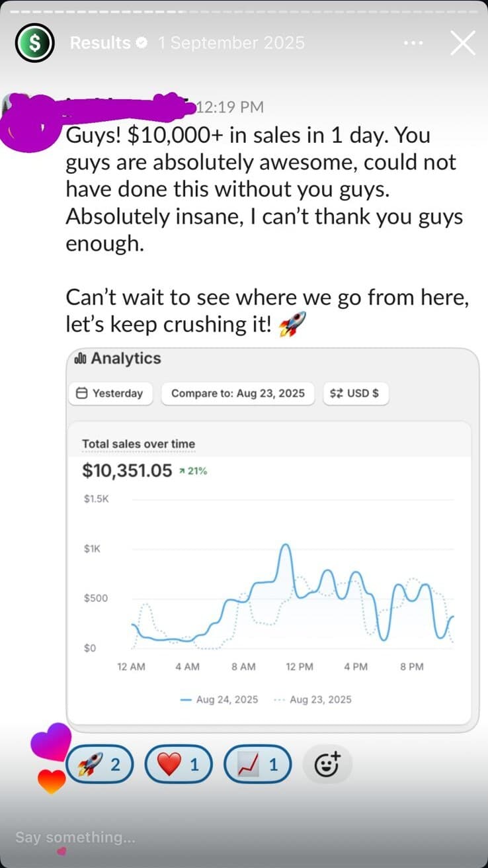Open the add emoji reaction smiley icon

coord(327,762)
